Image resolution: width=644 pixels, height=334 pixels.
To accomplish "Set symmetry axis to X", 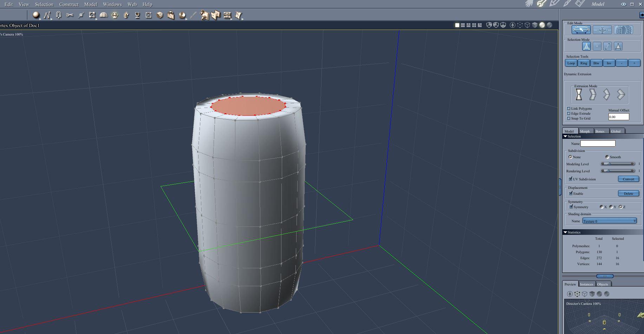I will pos(601,207).
